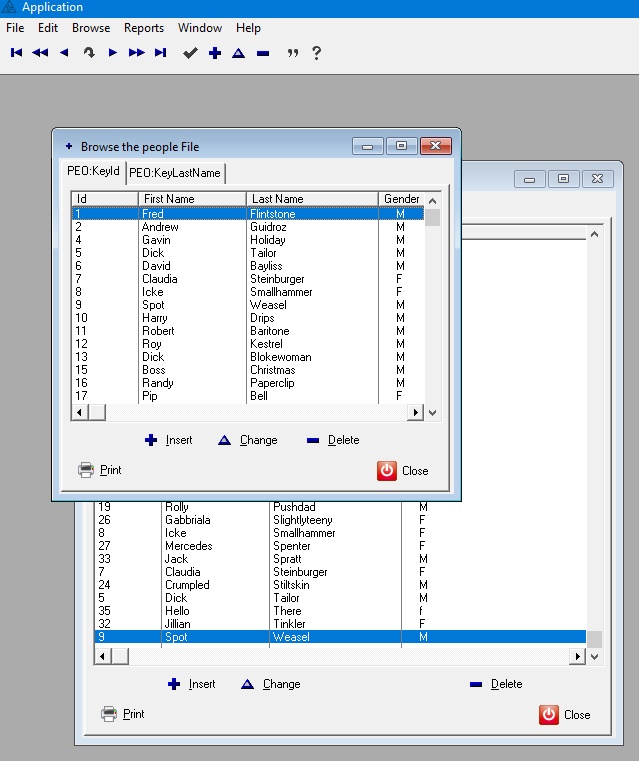Click the back list's horizontal scroll right arrow

(577, 656)
